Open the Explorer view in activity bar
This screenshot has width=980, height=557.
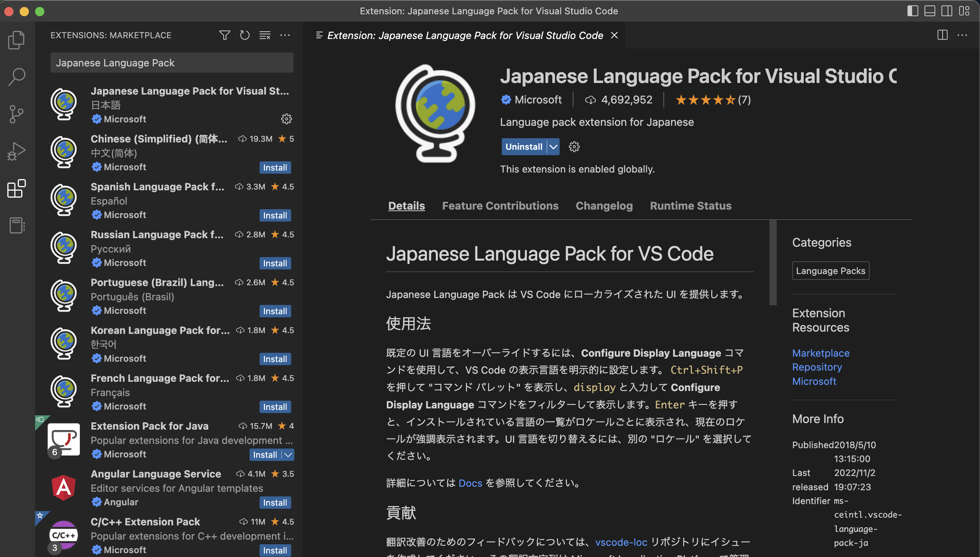click(x=17, y=40)
